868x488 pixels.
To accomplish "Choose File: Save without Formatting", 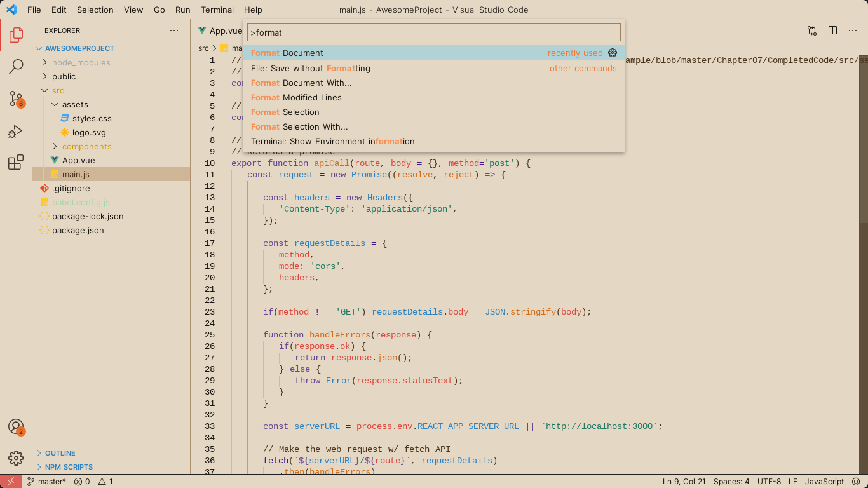I will (x=434, y=68).
